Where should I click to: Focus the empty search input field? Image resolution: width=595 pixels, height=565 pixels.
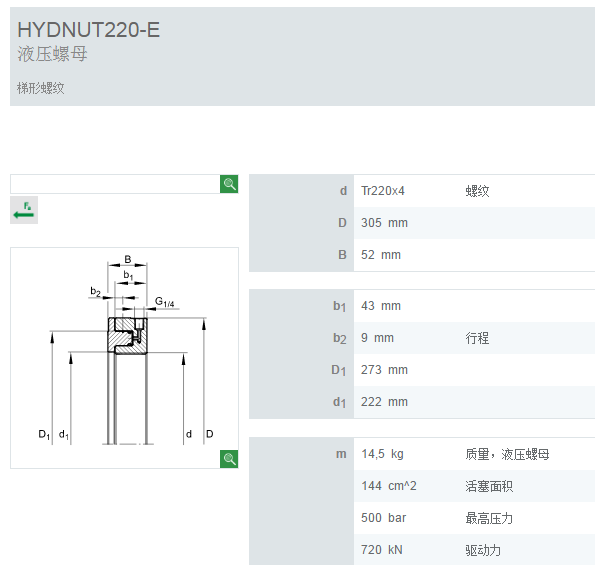coord(115,184)
